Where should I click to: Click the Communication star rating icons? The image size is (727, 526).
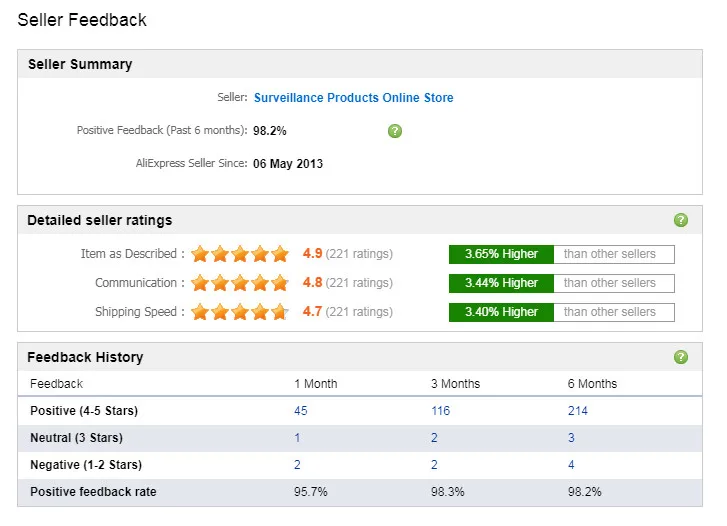click(240, 283)
